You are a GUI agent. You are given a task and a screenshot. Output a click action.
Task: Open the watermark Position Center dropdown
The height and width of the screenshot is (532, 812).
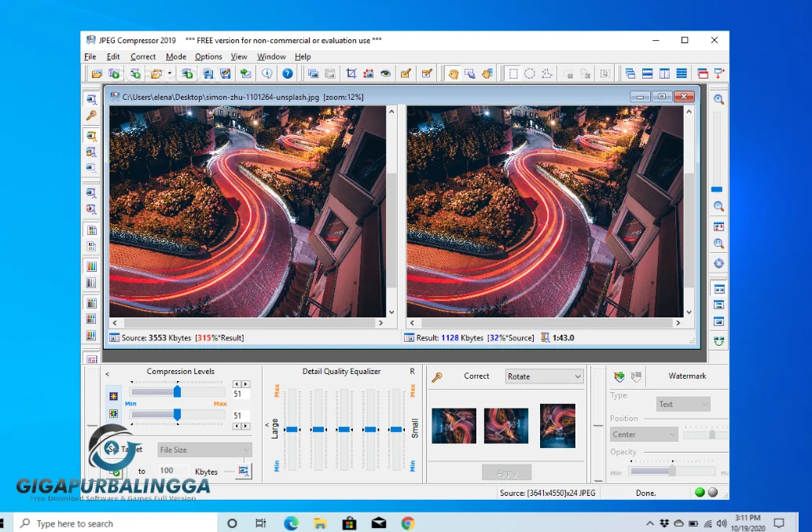(644, 435)
